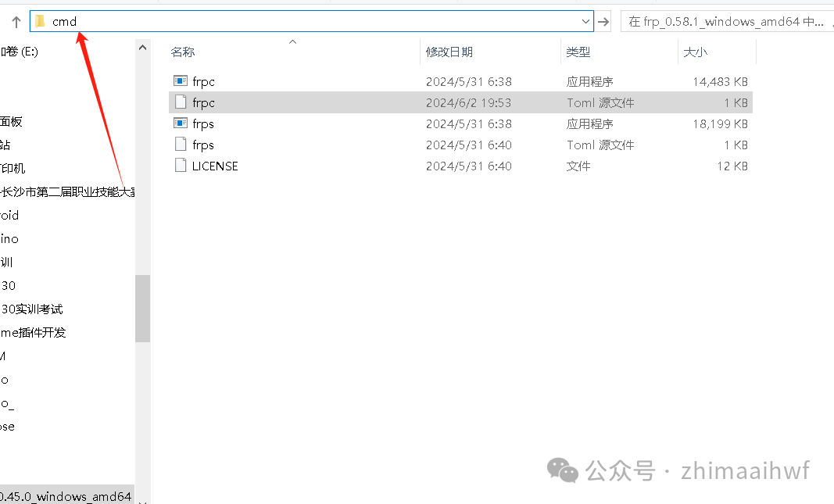Select the frpc application icon
The width and height of the screenshot is (834, 504).
pyautogui.click(x=181, y=81)
